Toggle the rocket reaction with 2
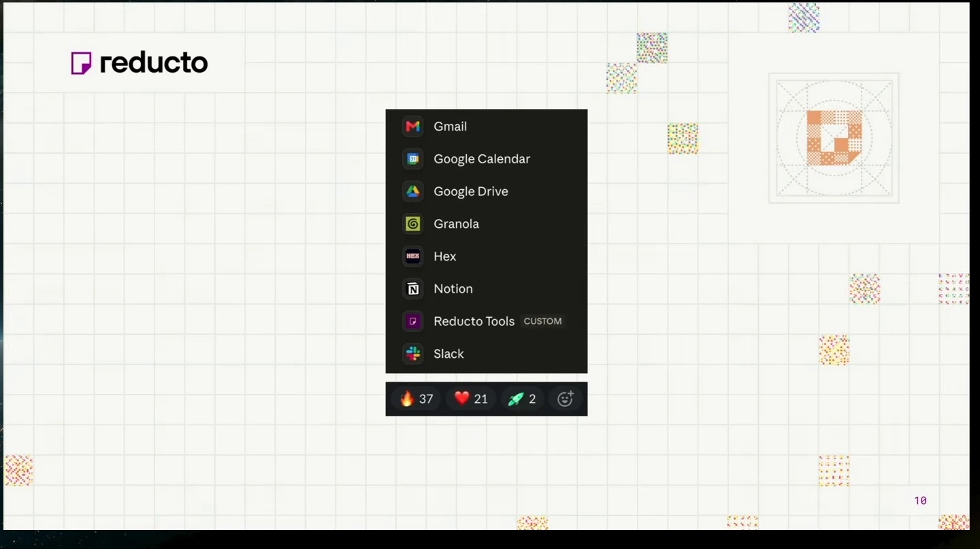 [522, 399]
